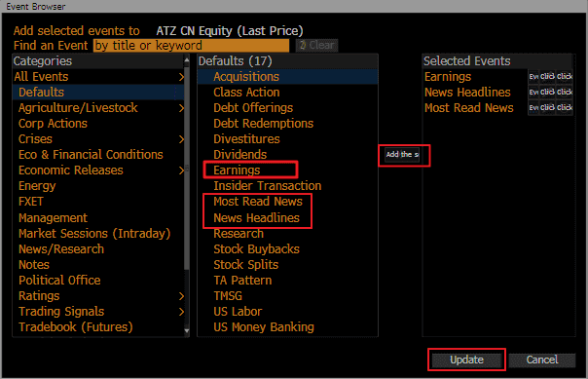
Task: Click the Cancel button
Action: [x=542, y=360]
